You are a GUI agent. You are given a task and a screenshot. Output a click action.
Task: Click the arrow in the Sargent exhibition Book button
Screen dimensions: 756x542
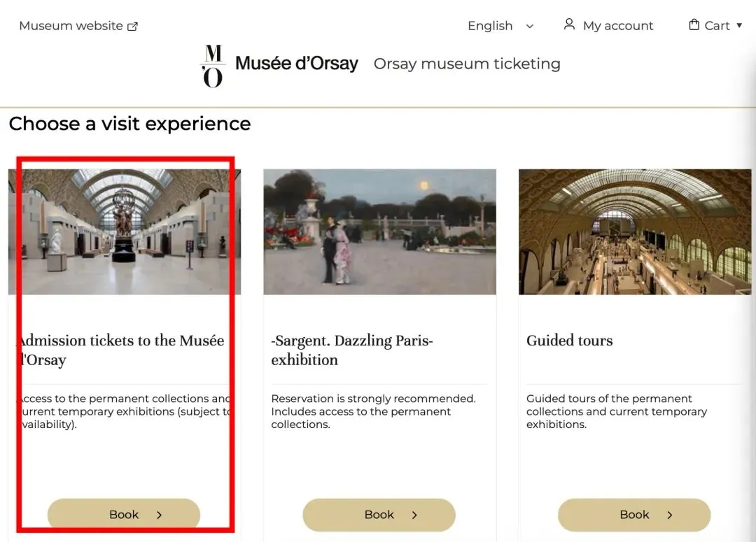(x=414, y=515)
